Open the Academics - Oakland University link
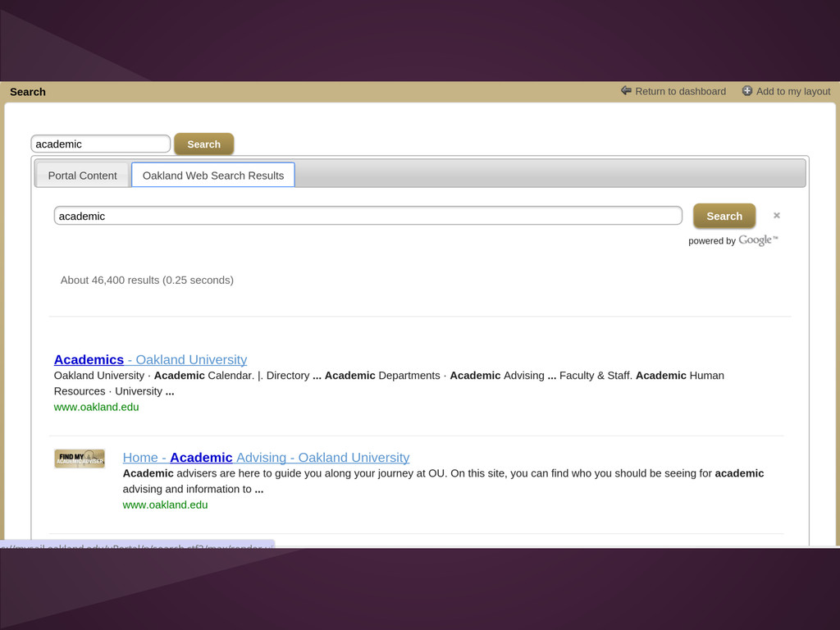Screen dimensions: 840x630 (151, 359)
